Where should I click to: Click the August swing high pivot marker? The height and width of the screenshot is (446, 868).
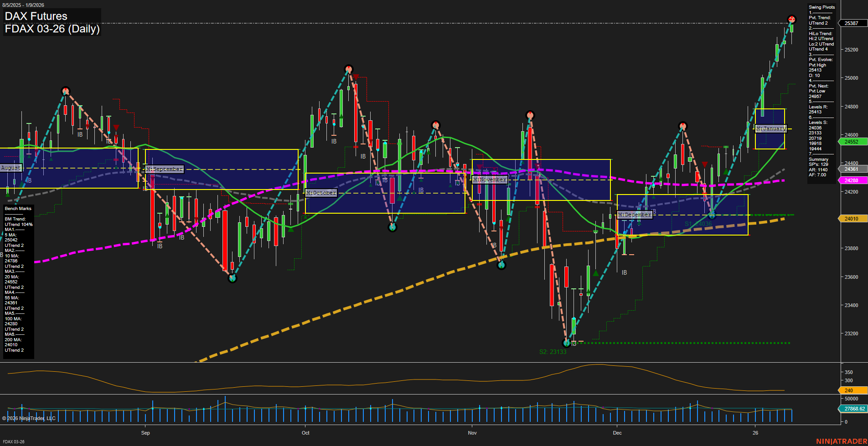[x=65, y=90]
